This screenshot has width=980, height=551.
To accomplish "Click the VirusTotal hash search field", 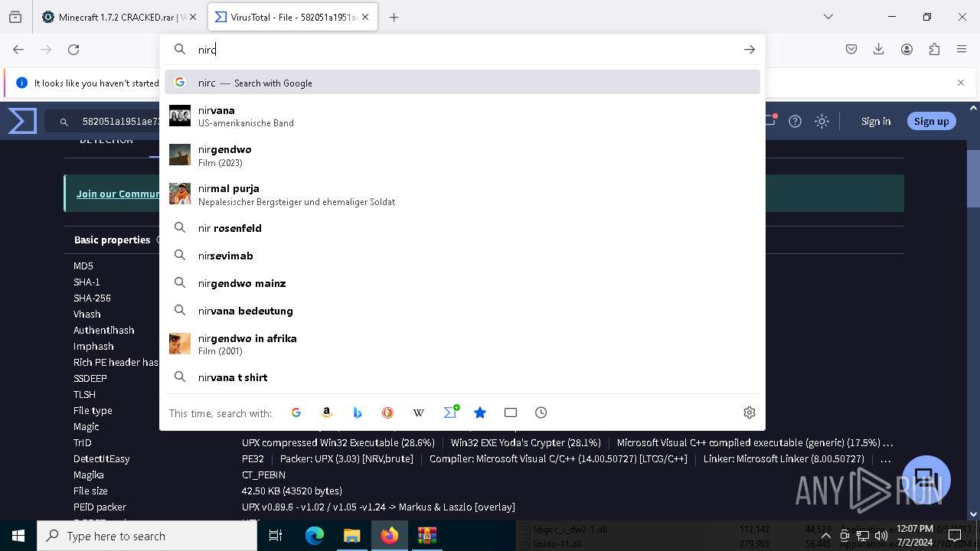I will coord(103,121).
